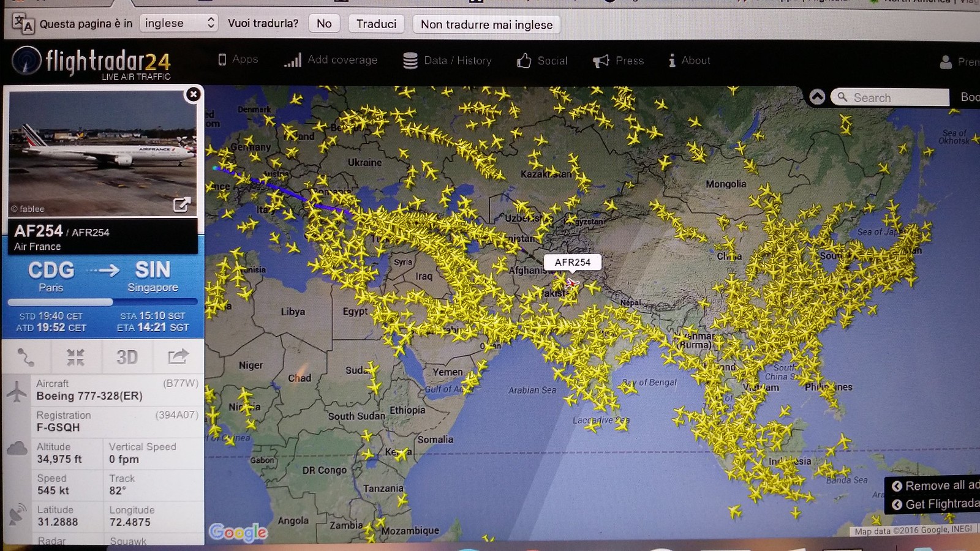
Task: Click the Track value 82°
Action: [x=118, y=490]
